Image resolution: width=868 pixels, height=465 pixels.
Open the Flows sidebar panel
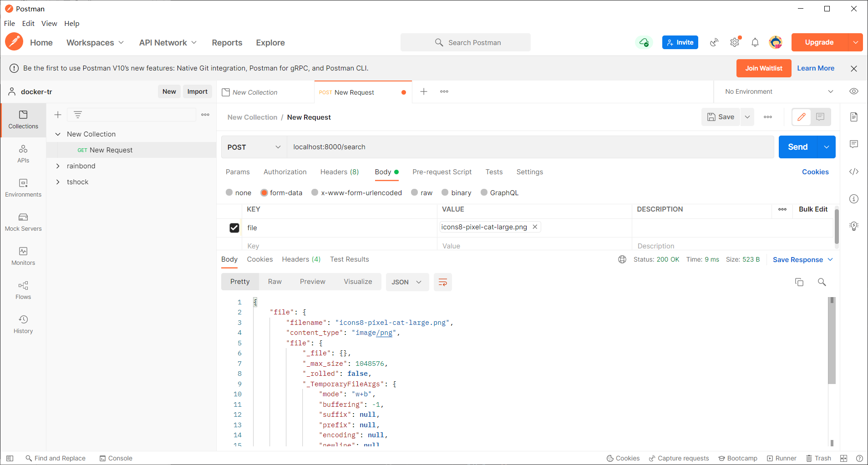pyautogui.click(x=23, y=290)
